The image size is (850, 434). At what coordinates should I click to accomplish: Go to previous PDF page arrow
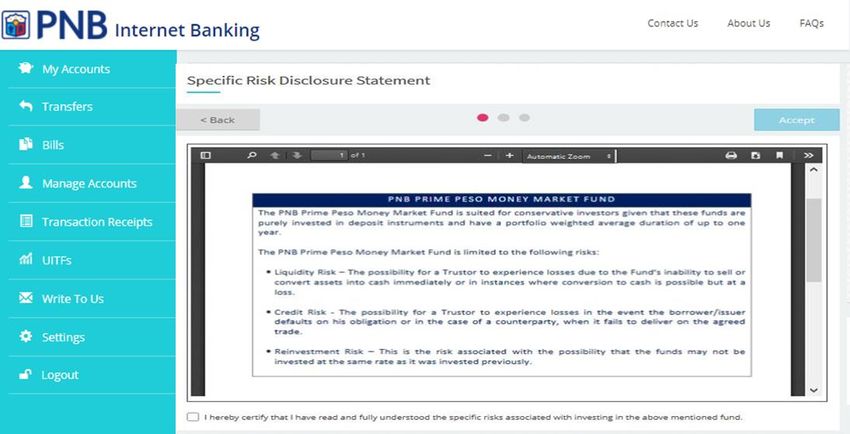point(274,156)
